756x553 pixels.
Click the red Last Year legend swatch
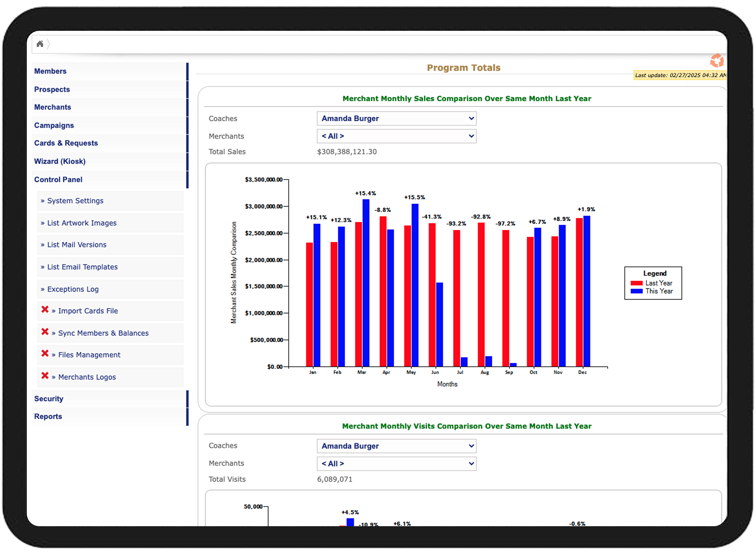pos(636,283)
